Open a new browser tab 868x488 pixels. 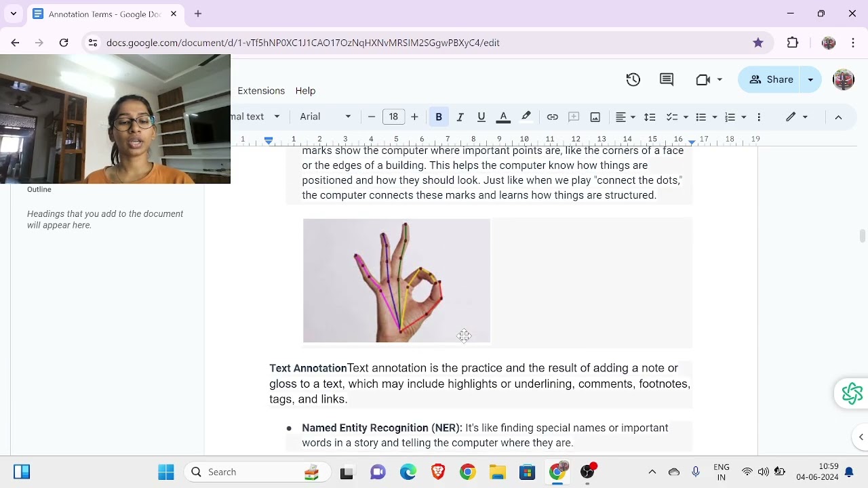pos(198,14)
